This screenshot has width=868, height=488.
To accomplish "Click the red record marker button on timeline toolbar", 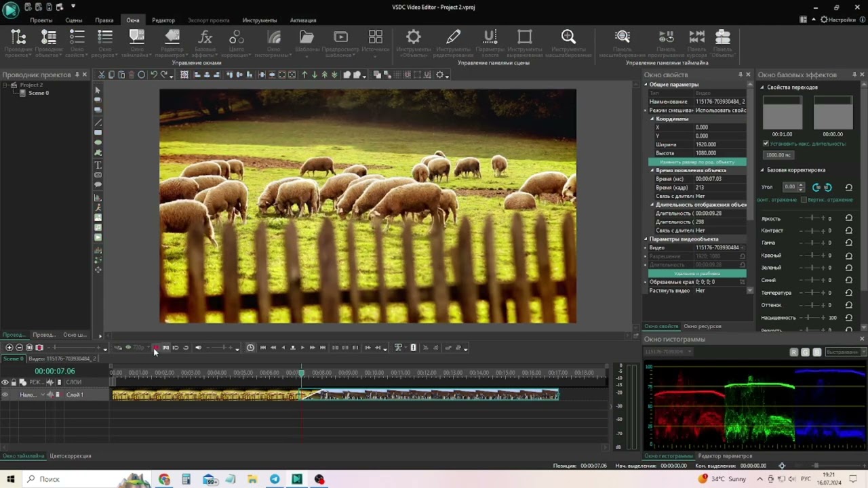I will point(155,348).
